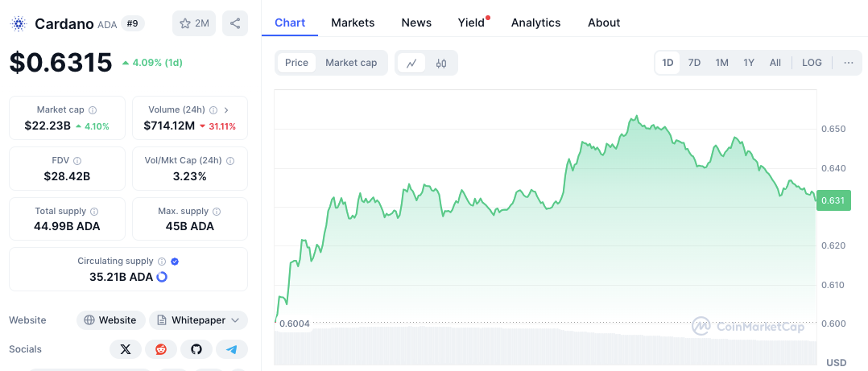The height and width of the screenshot is (371, 868).
Task: Expand Volume (24h) chevron arrow
Action: pos(226,110)
